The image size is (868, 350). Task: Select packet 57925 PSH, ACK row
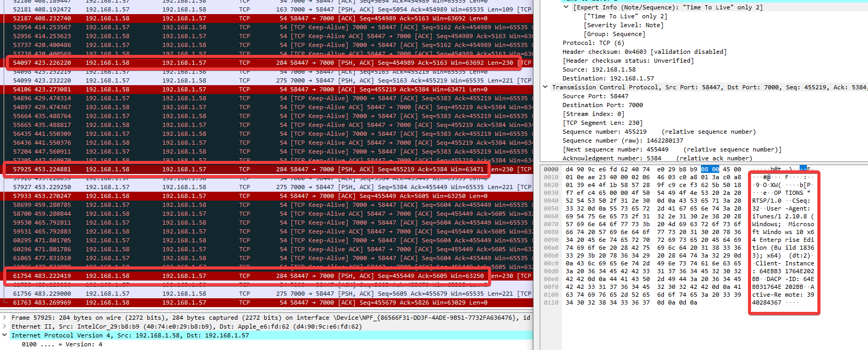267,169
